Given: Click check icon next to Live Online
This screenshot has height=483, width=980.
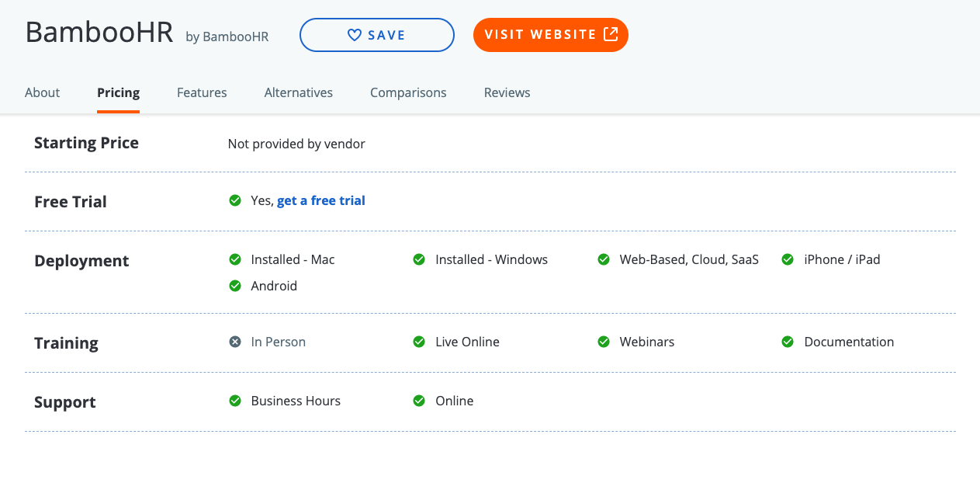Looking at the screenshot, I should point(419,342).
